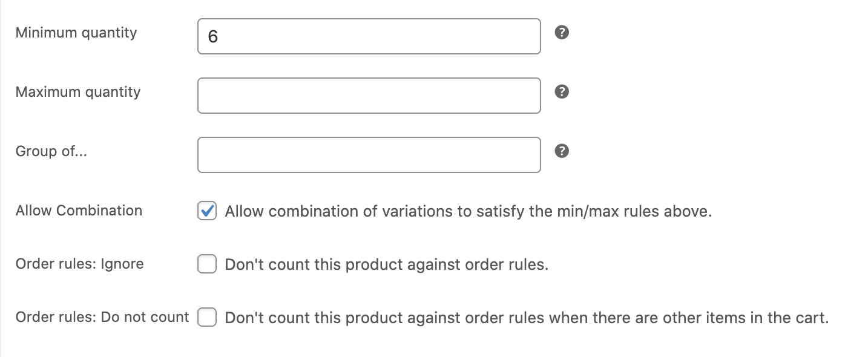The height and width of the screenshot is (357, 868).
Task: Tick the Order rules: Do not count checkbox
Action: (x=207, y=318)
